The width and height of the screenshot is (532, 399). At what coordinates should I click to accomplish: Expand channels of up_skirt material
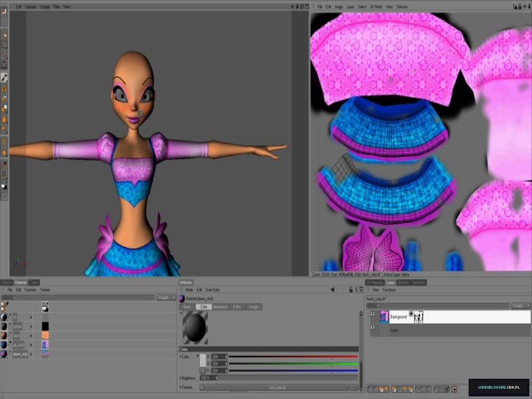pos(31,345)
